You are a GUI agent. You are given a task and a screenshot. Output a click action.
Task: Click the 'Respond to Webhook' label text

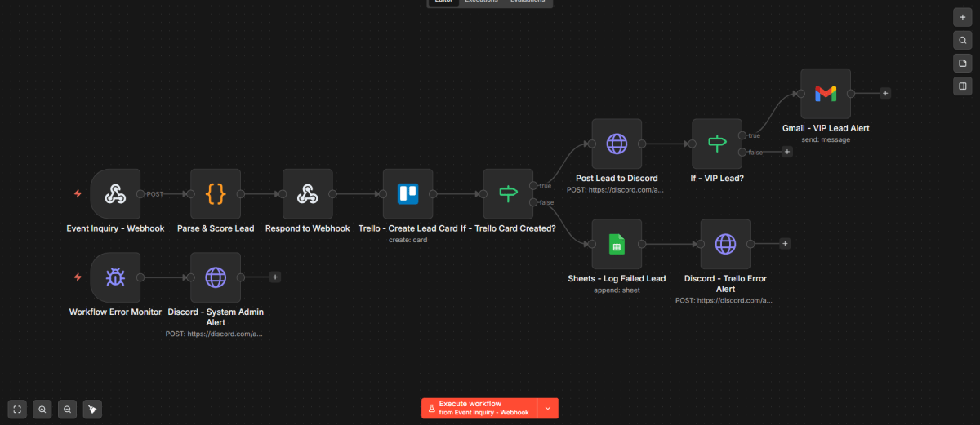308,228
